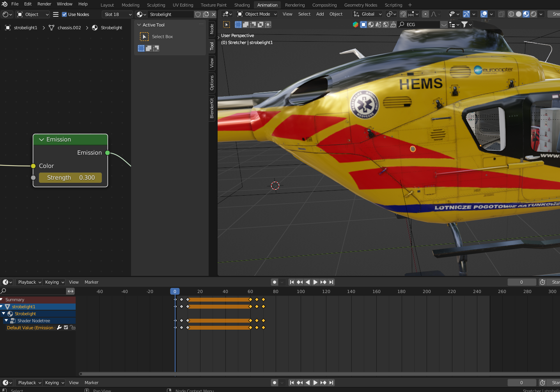Toggle auto keying record button above channels
560x392 pixels.
click(275, 282)
